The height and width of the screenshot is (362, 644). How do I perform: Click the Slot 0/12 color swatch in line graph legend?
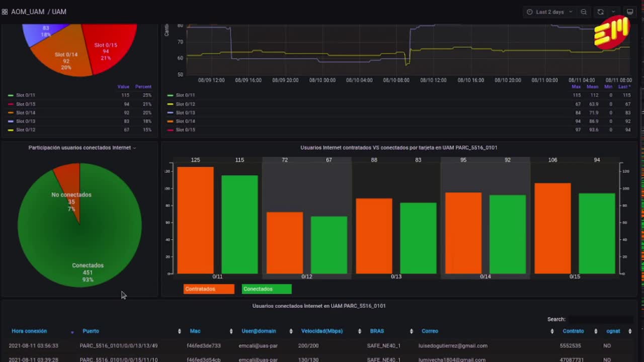170,104
